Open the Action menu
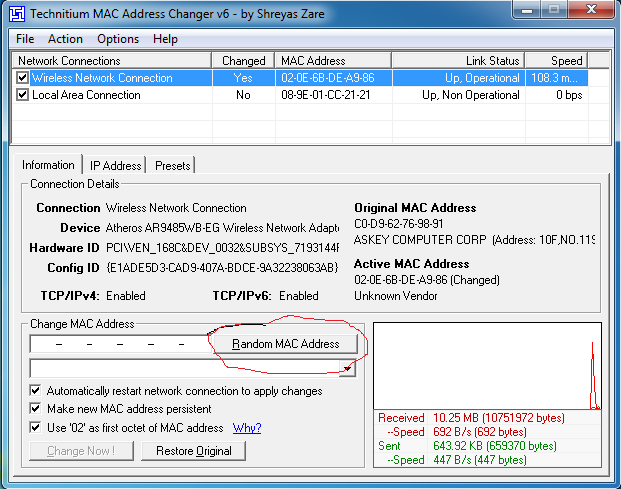The height and width of the screenshot is (489, 621). pos(65,39)
